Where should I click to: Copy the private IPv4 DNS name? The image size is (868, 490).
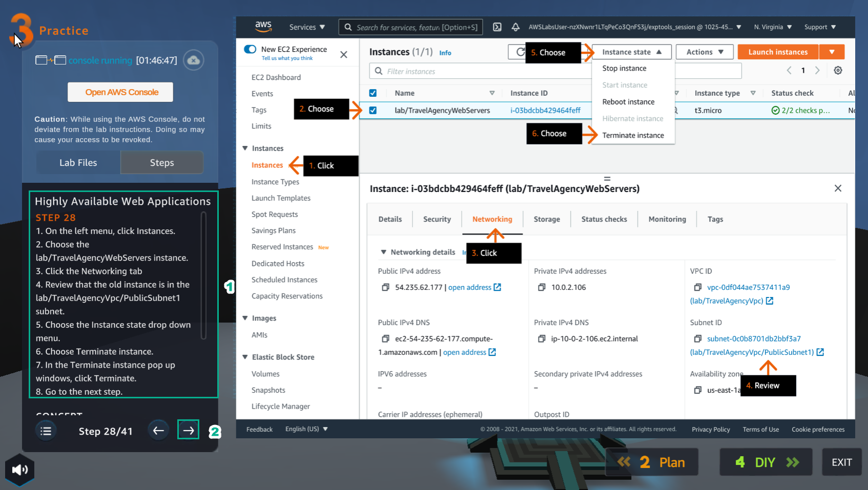(542, 339)
